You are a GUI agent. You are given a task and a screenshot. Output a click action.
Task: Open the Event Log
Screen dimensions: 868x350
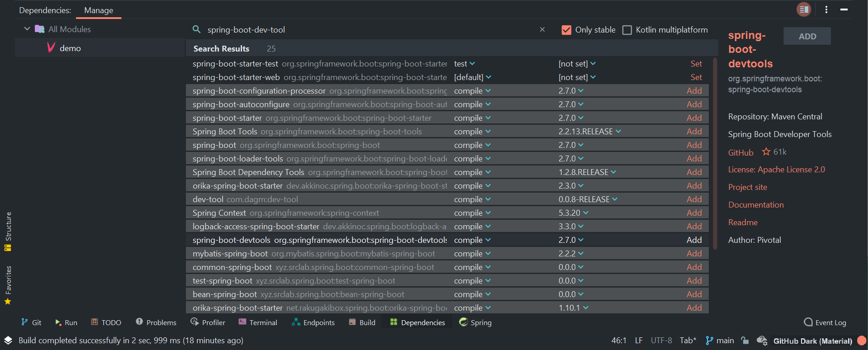tap(825, 322)
